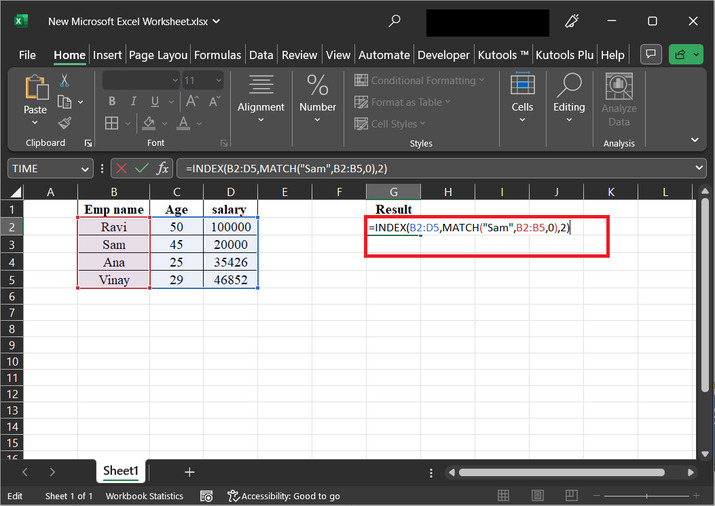The height and width of the screenshot is (506, 715).
Task: Add a new sheet with plus icon
Action: (x=189, y=471)
